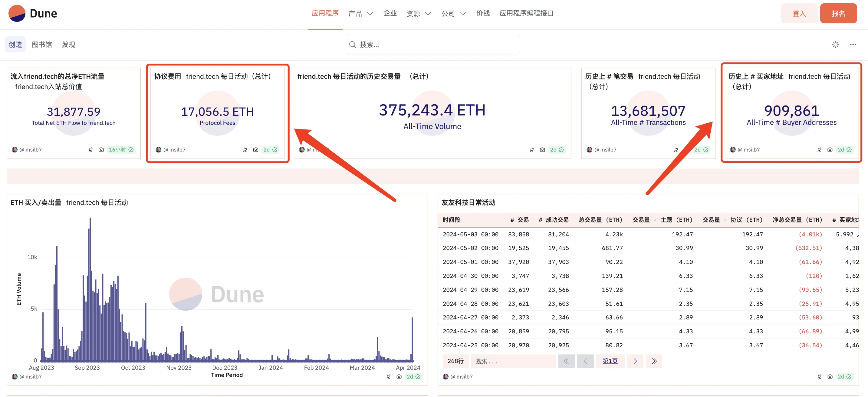The image size is (868, 397).
Task: Switch to the 图书馆 tab
Action: [x=42, y=44]
